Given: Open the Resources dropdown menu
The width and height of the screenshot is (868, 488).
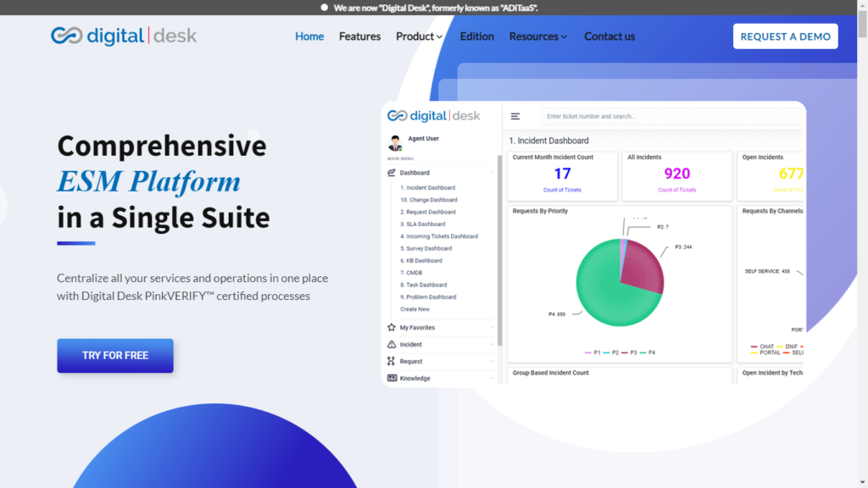Looking at the screenshot, I should [537, 36].
